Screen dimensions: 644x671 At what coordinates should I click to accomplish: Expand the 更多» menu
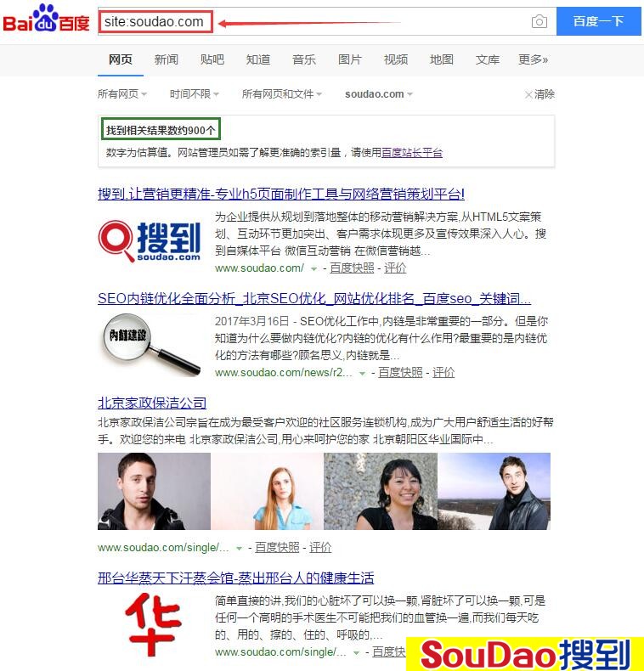(533, 59)
